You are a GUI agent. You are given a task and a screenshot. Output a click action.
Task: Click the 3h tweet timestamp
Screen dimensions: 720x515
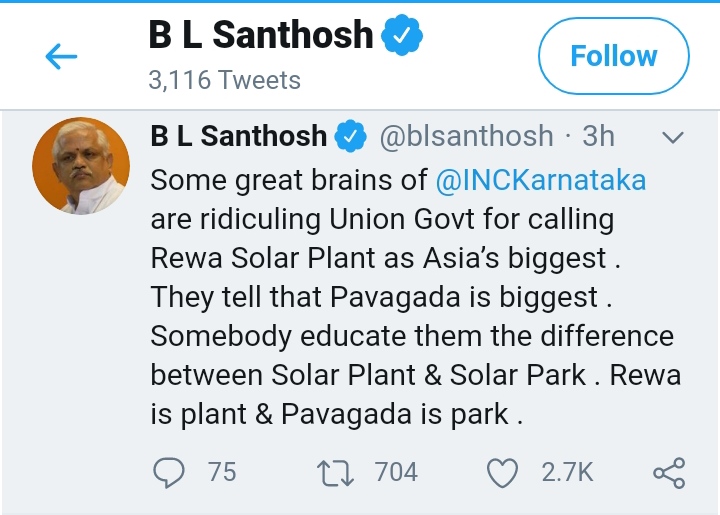[x=599, y=135]
